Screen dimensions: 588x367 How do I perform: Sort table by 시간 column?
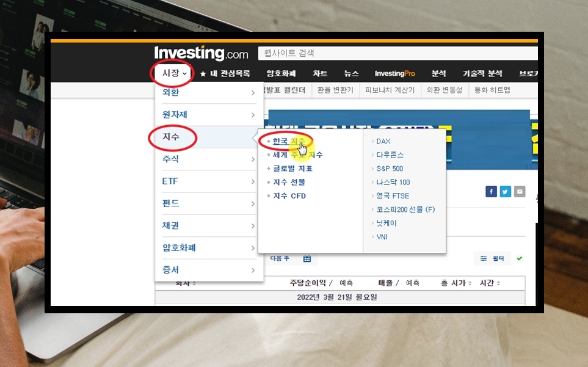click(x=490, y=283)
